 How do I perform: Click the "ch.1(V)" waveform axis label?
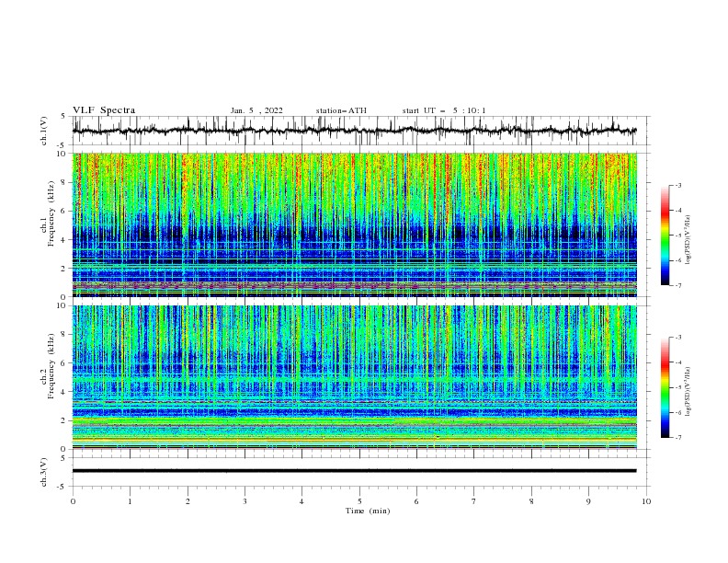pos(44,131)
